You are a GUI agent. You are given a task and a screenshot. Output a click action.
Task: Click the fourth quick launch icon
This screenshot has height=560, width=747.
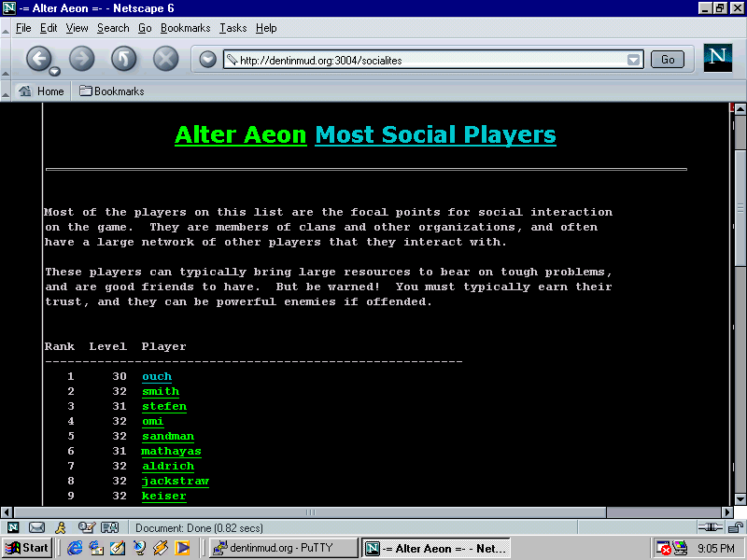(139, 548)
